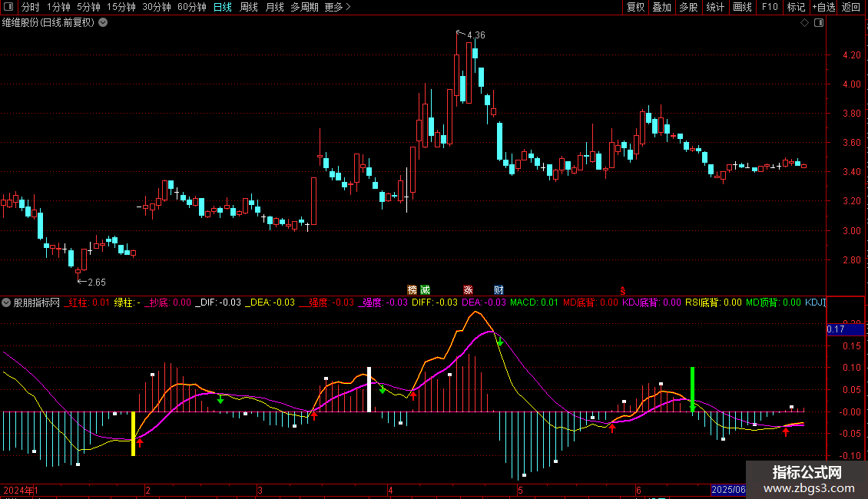Click the 抄底: 0.00 indicator value
The width and height of the screenshot is (868, 499).
pos(167,302)
